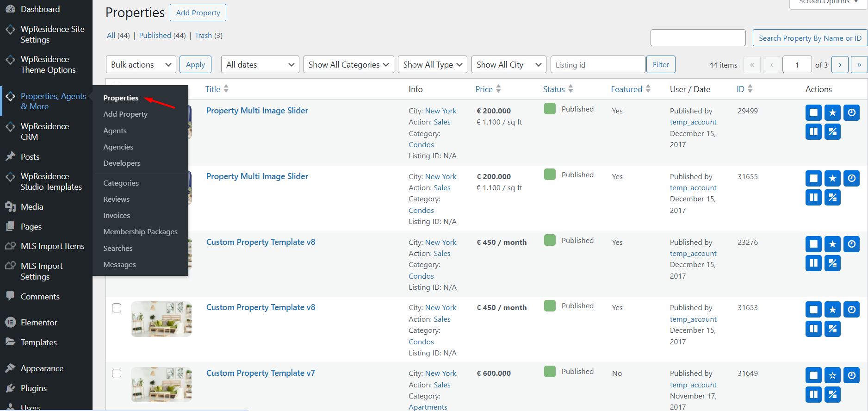Expand the Show All Categories dropdown
The height and width of the screenshot is (411, 868).
point(348,65)
